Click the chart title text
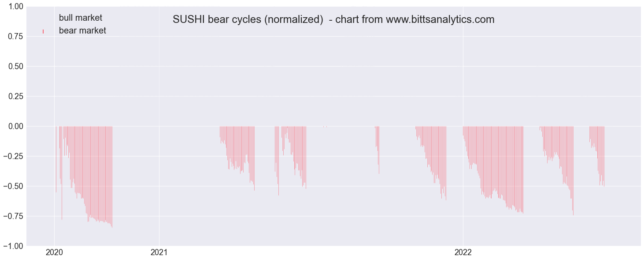644x260 pixels. click(333, 19)
